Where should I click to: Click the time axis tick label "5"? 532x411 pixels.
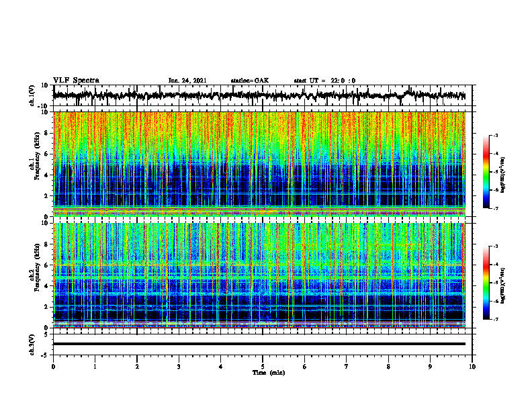coord(263,367)
